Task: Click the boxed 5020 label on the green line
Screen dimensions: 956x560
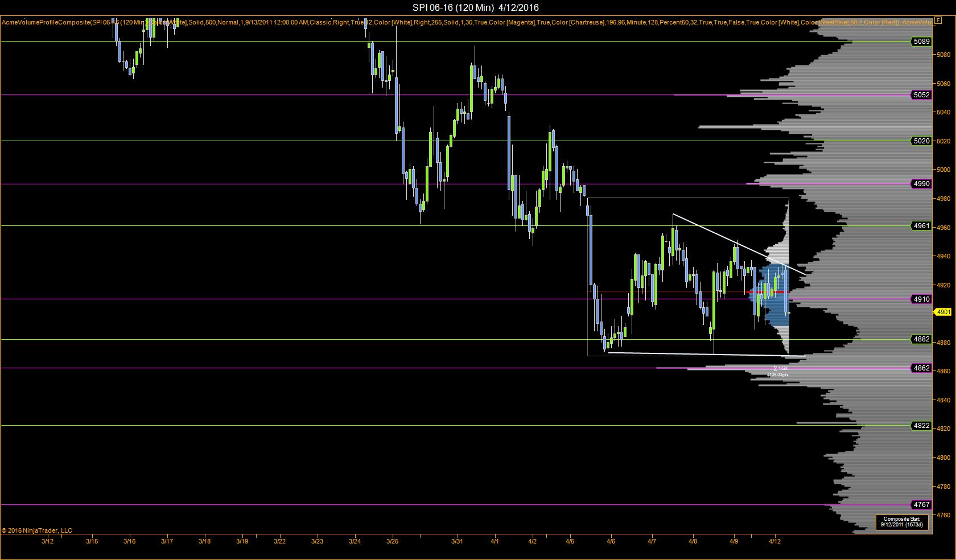Action: [x=921, y=141]
